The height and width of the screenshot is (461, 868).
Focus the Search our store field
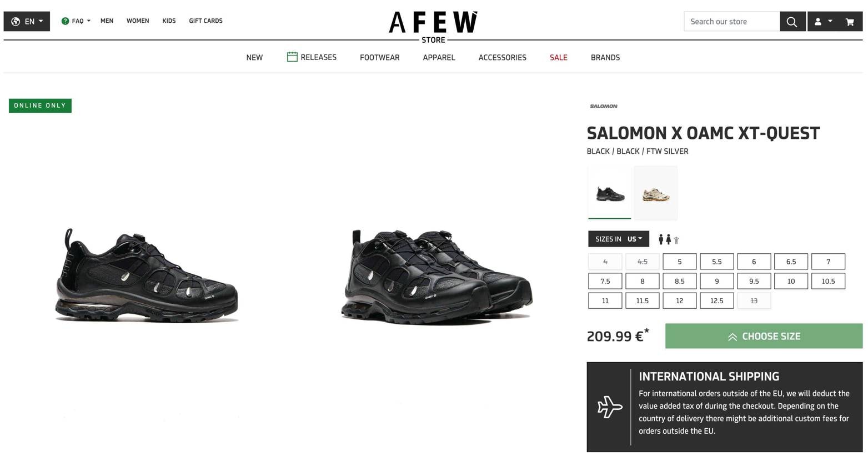point(731,22)
